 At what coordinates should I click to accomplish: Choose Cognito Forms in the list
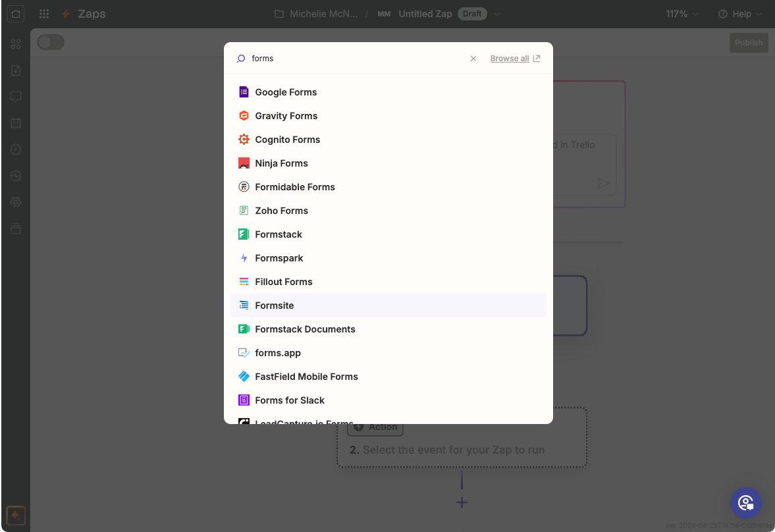click(x=388, y=140)
